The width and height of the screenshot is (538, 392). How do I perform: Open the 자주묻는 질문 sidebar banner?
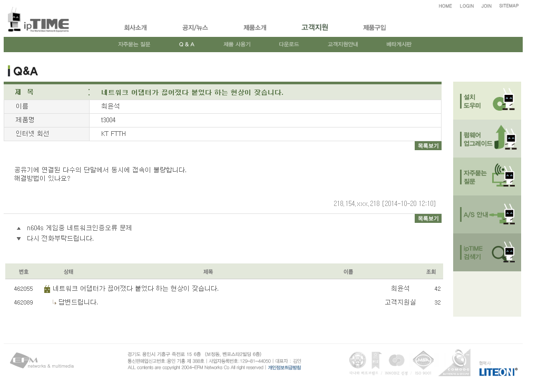pyautogui.click(x=487, y=177)
